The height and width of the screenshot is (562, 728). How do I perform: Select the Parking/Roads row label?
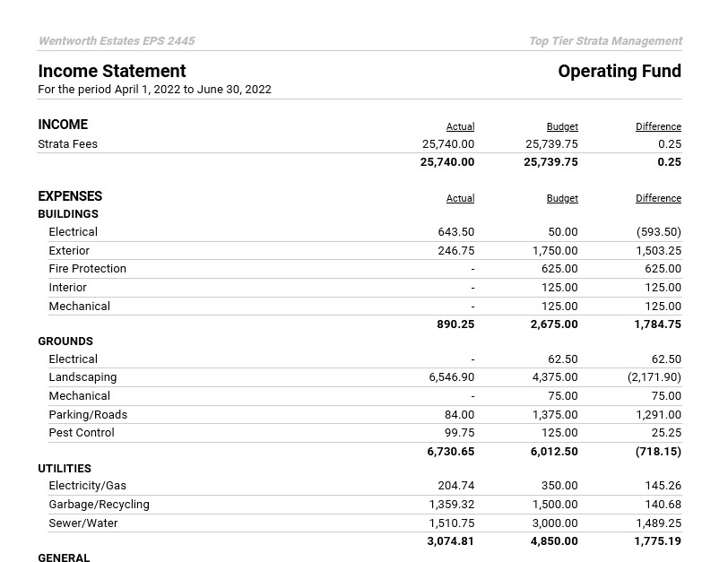coord(88,415)
